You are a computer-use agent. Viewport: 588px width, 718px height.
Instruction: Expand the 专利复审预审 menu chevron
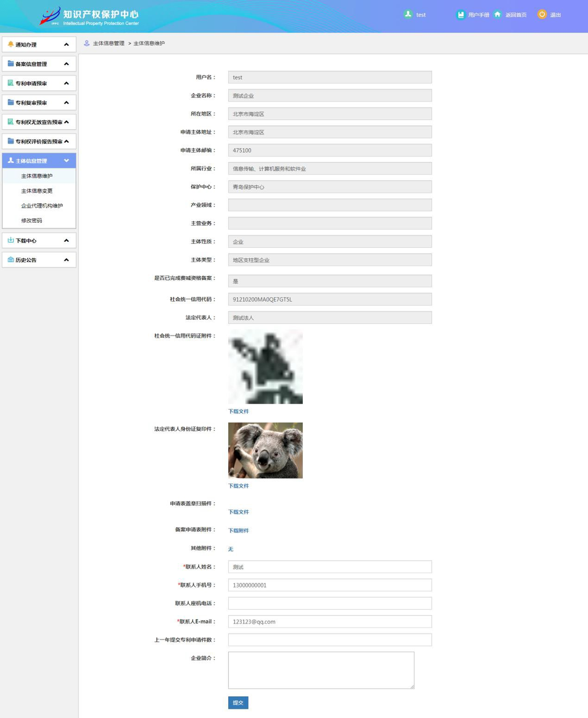click(66, 103)
